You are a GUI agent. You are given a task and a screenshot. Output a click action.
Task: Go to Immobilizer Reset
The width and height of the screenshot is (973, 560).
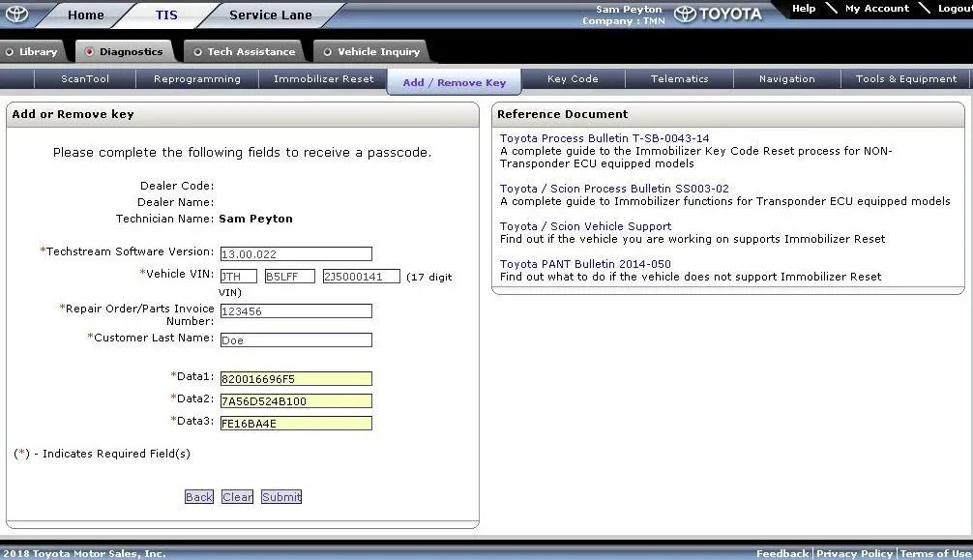click(324, 79)
